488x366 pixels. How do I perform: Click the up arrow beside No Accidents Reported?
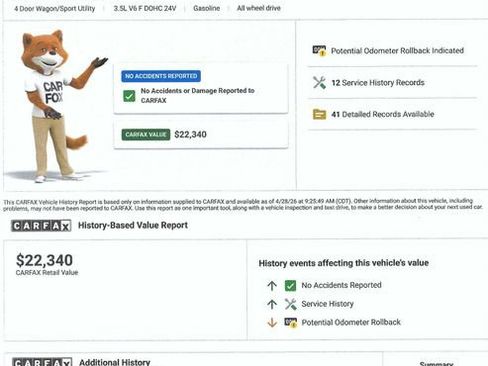(272, 286)
